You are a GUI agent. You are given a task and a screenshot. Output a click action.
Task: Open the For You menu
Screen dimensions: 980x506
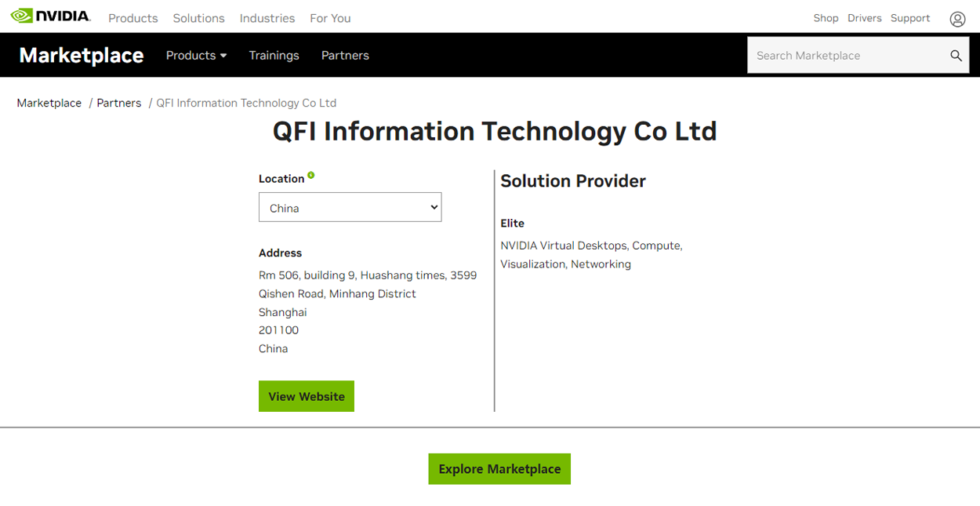coord(330,18)
